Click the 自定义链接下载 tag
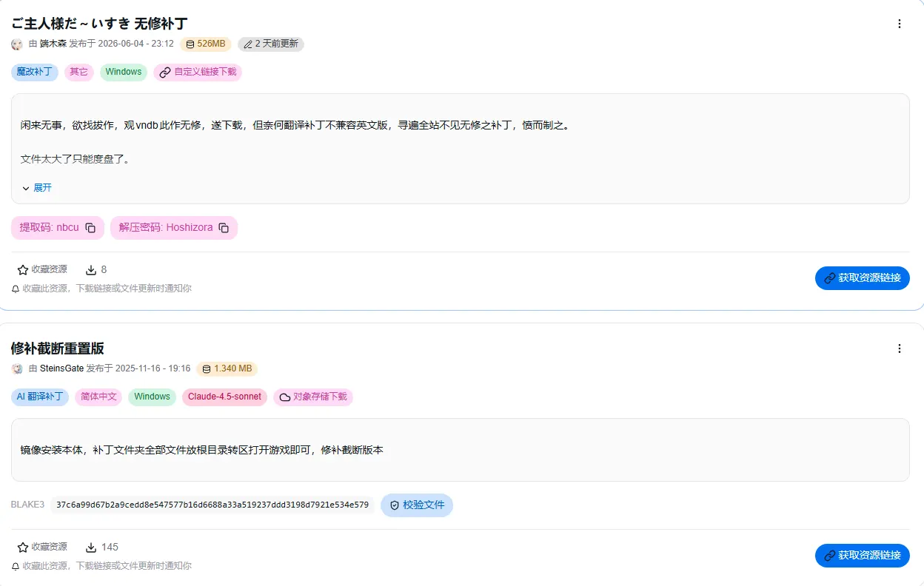Screen dimensions: 924x586 [198, 73]
